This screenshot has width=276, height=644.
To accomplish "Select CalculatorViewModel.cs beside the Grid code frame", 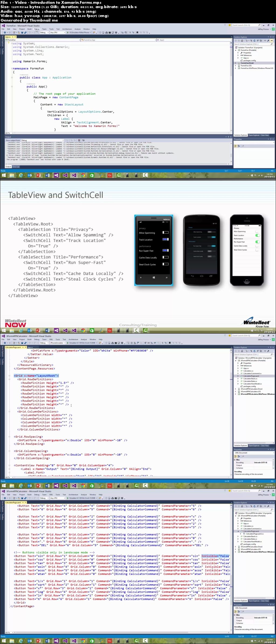I will [x=252, y=384].
